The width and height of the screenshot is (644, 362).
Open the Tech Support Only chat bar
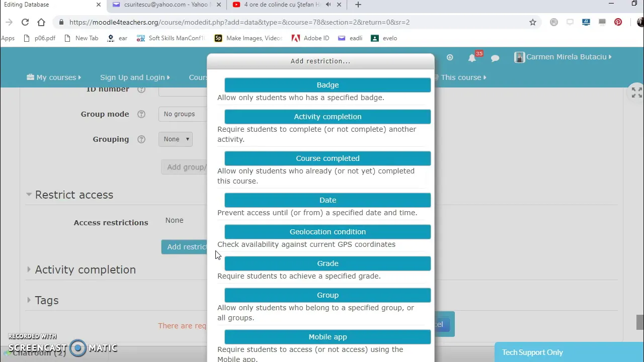tap(569, 352)
